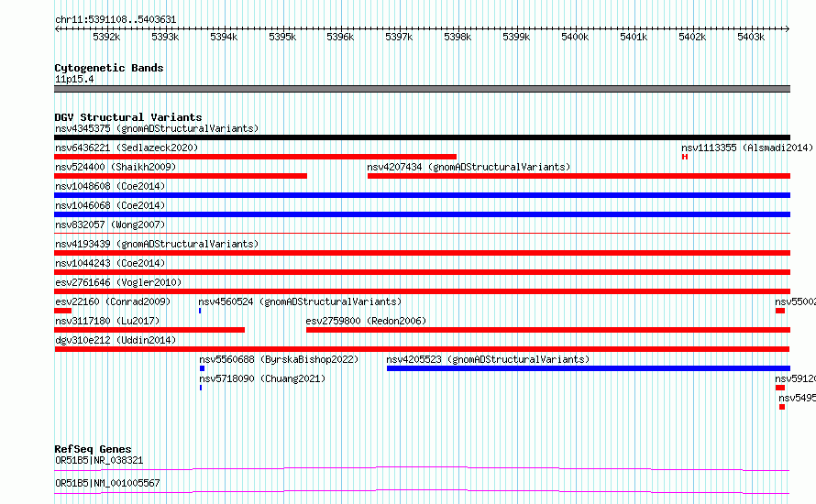Open nsv4205523 (gnomADStructuralVariants) variant label

[488, 359]
